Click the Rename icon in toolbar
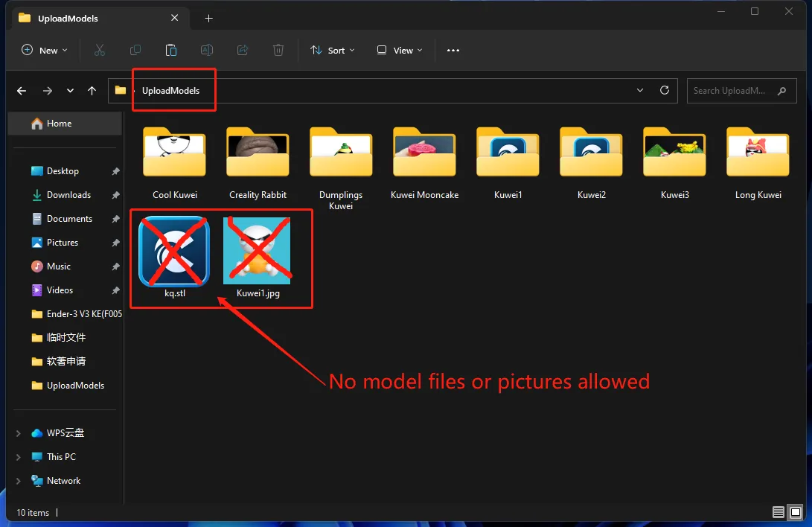 click(207, 50)
